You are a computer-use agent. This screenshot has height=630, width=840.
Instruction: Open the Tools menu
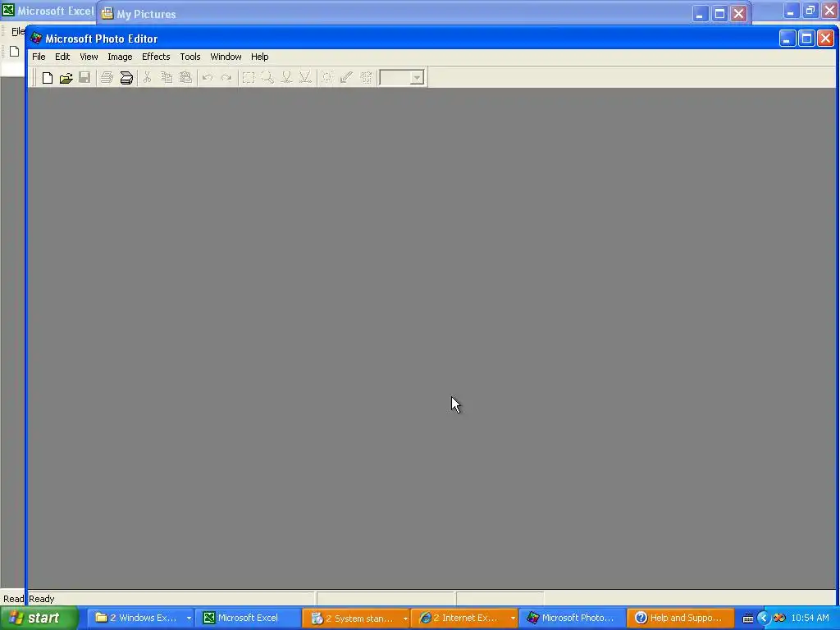coord(189,57)
